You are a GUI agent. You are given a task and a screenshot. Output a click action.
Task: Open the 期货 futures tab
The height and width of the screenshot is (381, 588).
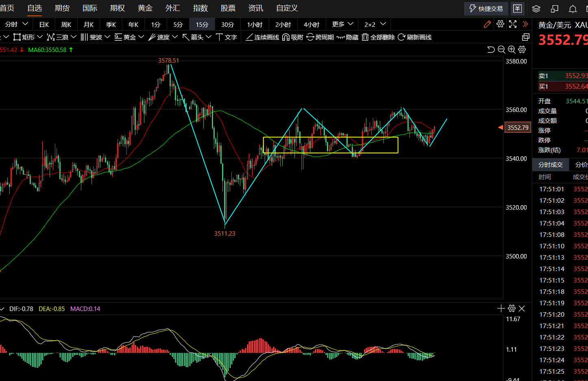click(x=62, y=8)
